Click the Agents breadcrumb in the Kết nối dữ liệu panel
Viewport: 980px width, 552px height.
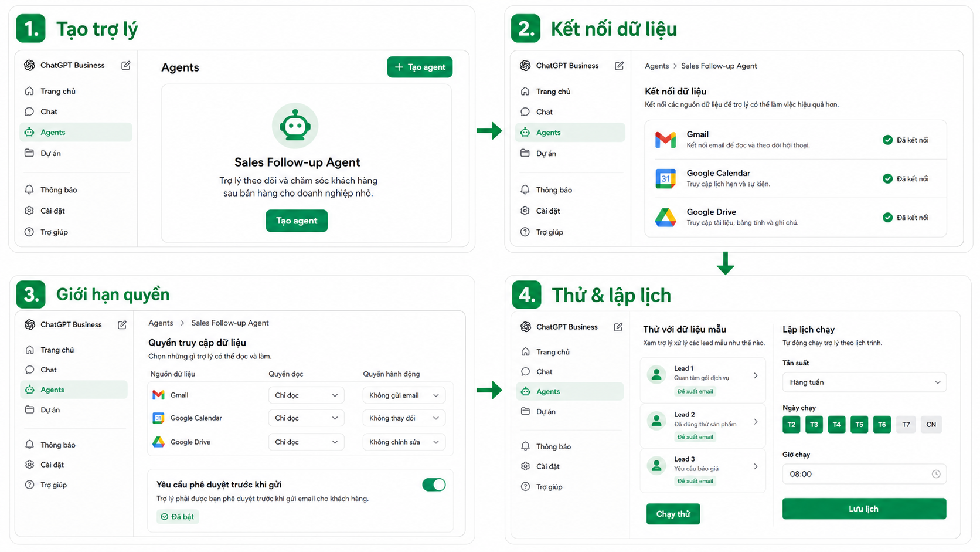pyautogui.click(x=656, y=66)
